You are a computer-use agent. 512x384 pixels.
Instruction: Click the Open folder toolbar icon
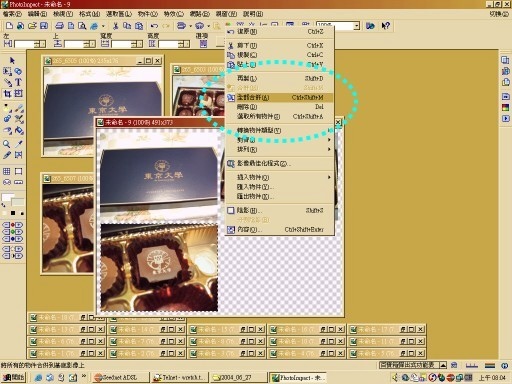point(32,26)
